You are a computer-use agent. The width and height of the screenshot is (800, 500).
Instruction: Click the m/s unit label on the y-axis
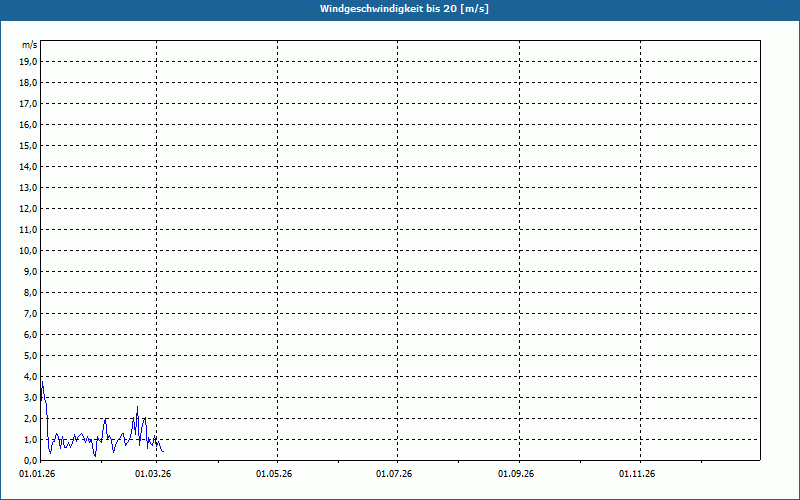[x=29, y=46]
